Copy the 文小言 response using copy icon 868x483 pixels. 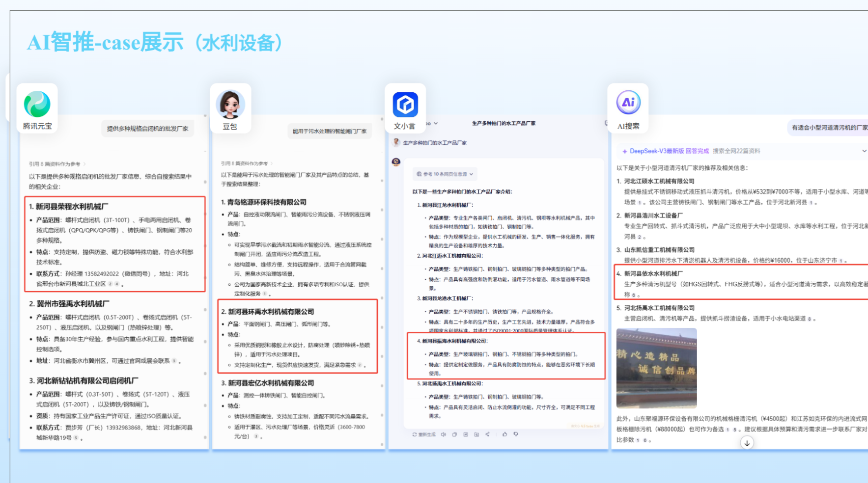click(x=454, y=434)
